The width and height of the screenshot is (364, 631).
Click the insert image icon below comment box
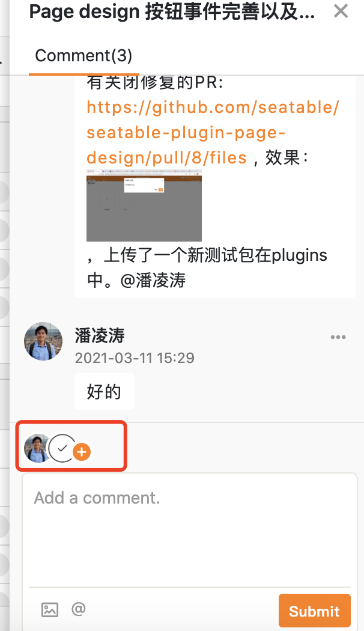pos(50,609)
